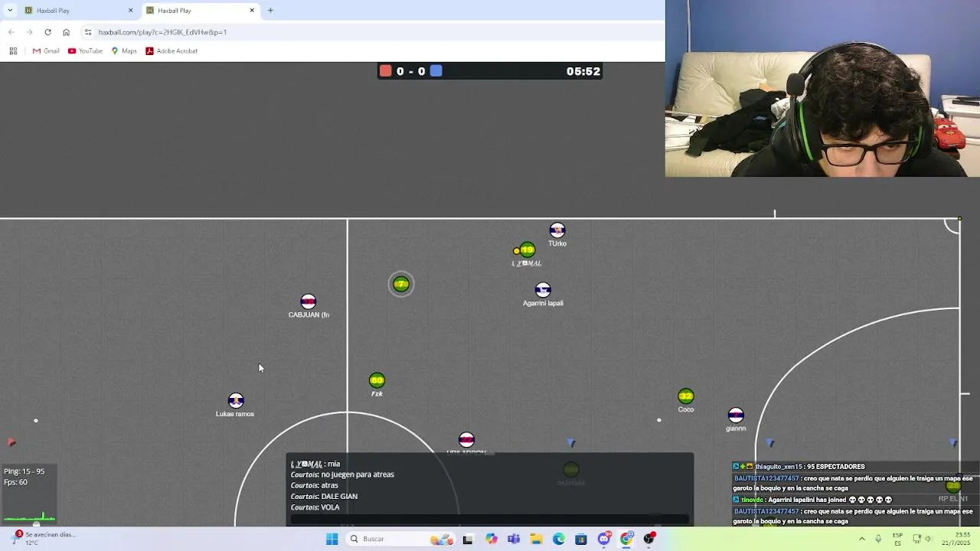This screenshot has width=980, height=551.
Task: Open the Windows Start menu
Action: tap(332, 539)
